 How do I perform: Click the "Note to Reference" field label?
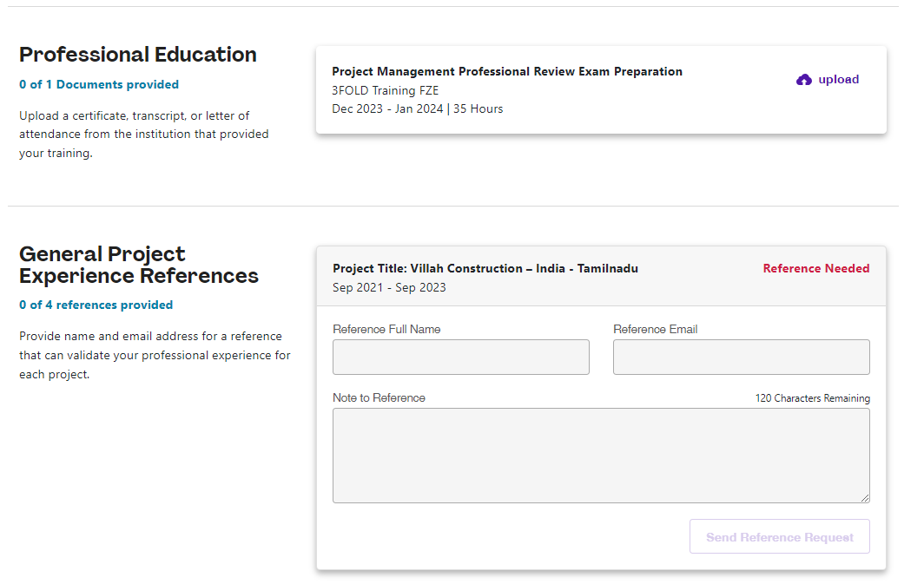[x=379, y=398]
